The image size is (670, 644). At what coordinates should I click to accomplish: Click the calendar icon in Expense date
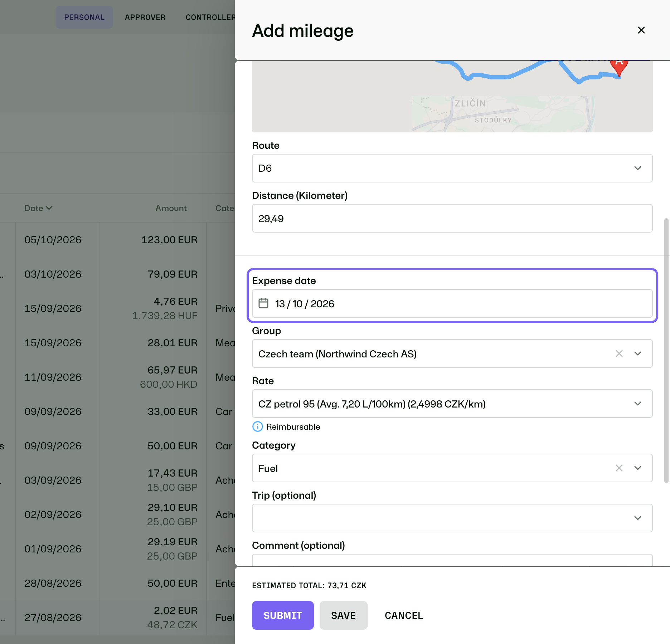click(x=263, y=303)
